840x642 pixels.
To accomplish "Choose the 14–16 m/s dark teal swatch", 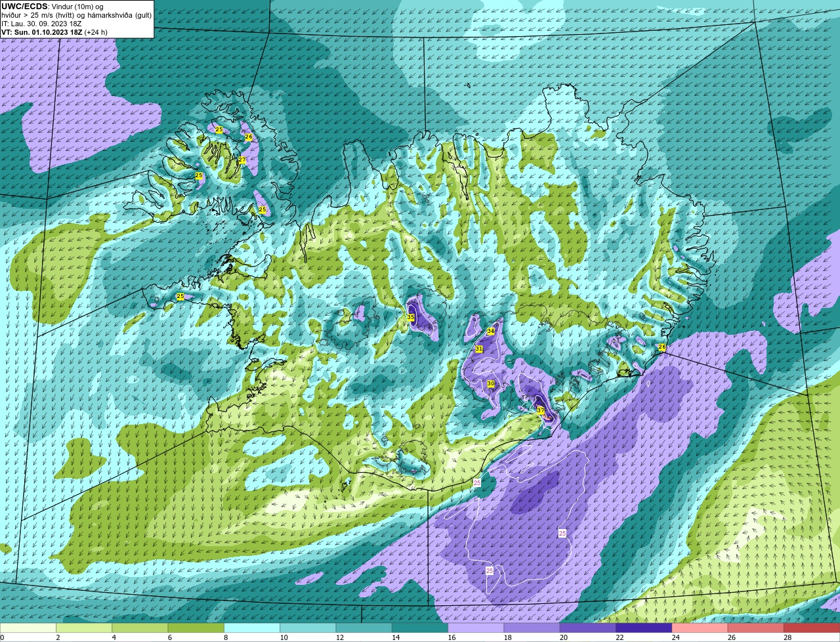I will coord(420,628).
